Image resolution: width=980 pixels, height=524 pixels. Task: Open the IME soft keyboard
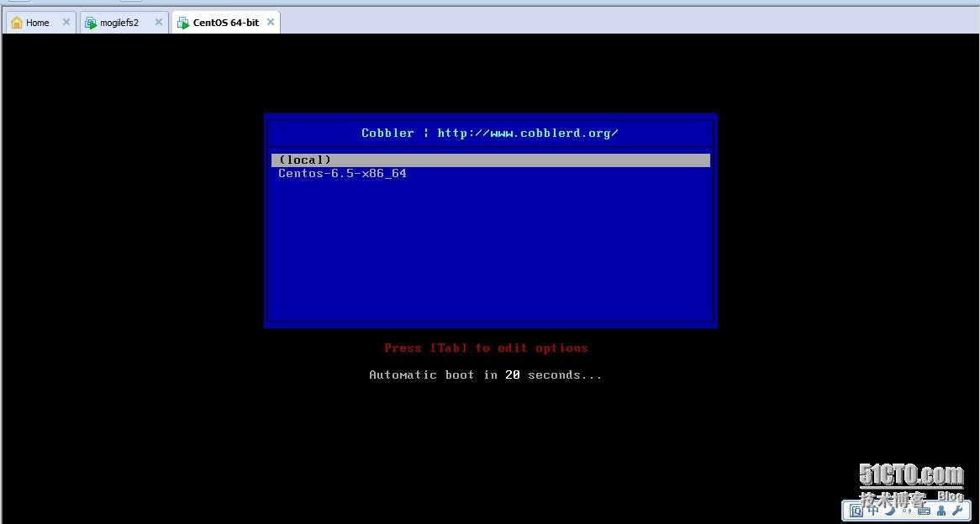tap(924, 511)
